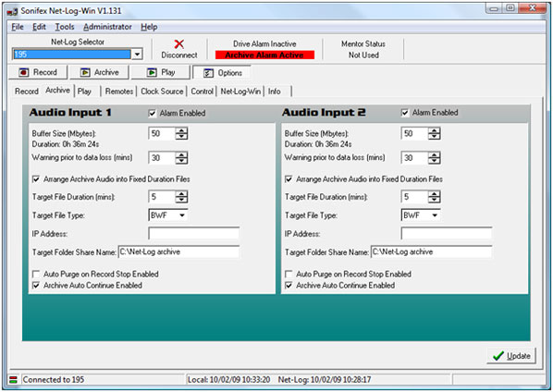Click the Sonifex app icon in title bar

coord(12,11)
